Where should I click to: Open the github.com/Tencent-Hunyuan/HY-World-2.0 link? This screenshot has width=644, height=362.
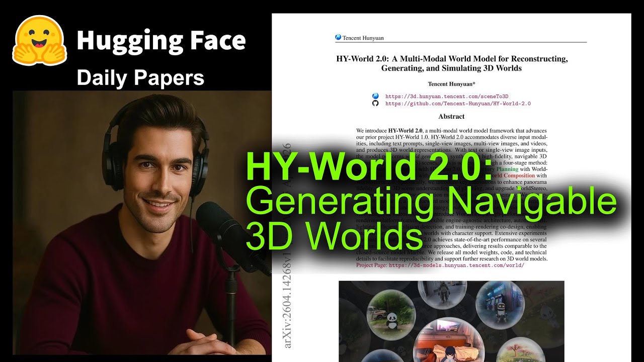coord(458,104)
